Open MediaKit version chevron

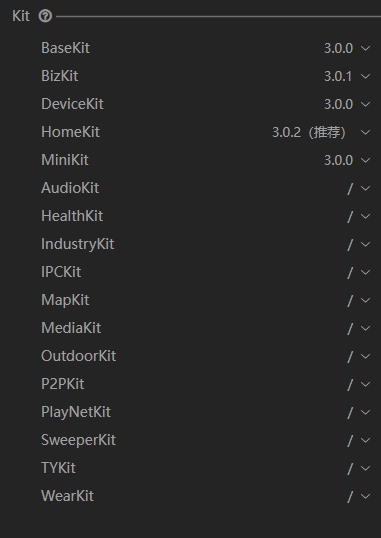(366, 328)
